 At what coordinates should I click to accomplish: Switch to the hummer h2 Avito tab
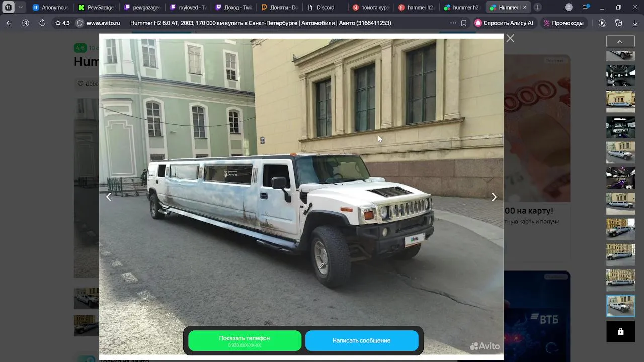[x=462, y=8]
